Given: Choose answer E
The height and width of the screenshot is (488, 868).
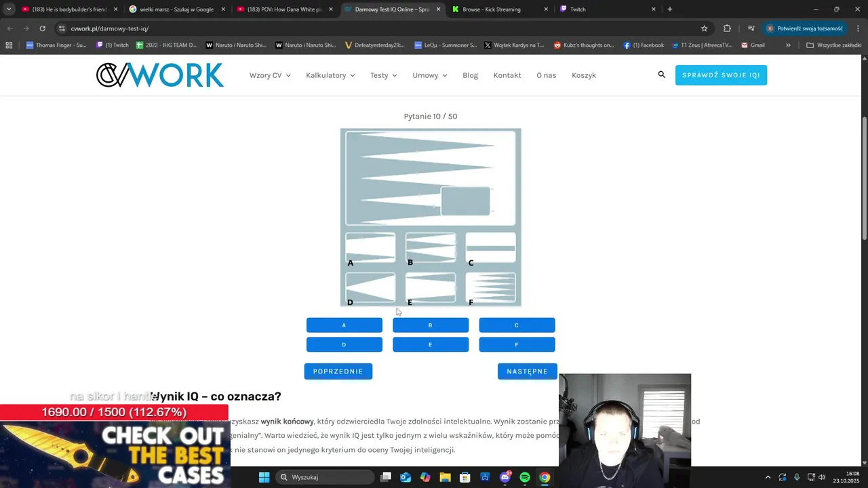Looking at the screenshot, I should pos(430,345).
